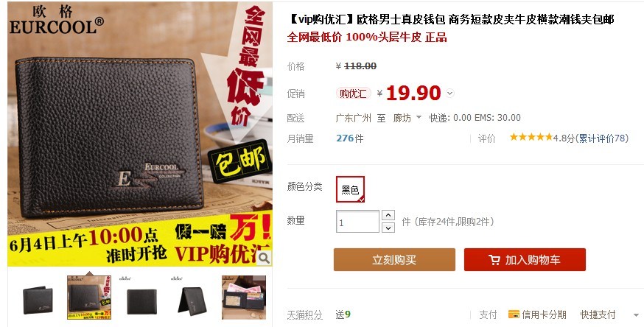Open the 累计评价78 reviews link

tap(603, 138)
